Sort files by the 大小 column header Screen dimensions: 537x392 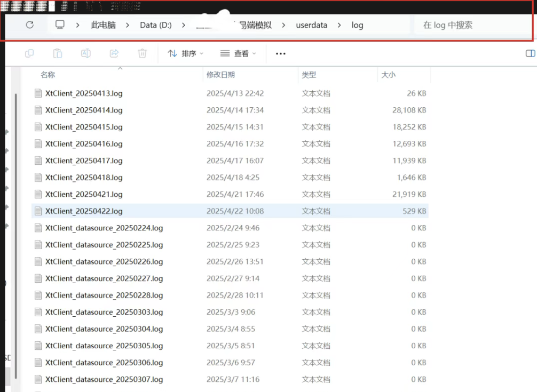[389, 75]
